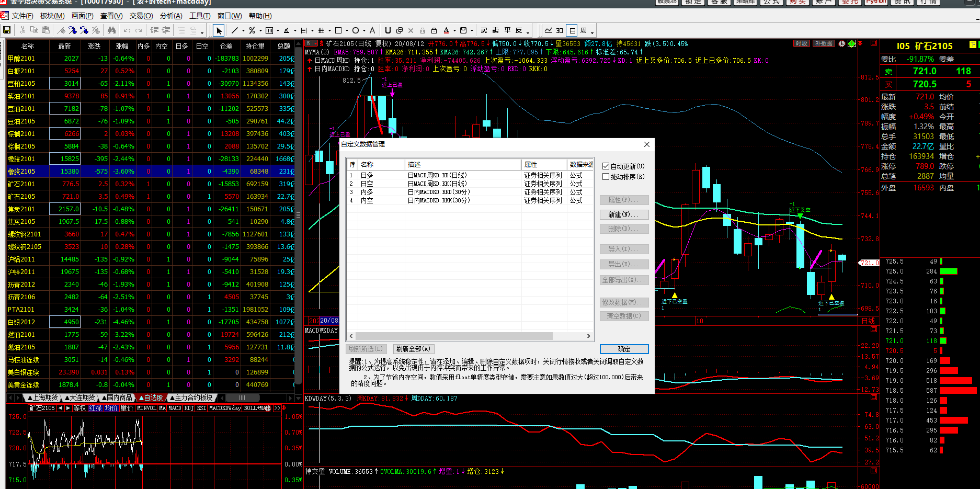This screenshot has width=980, height=489.
Task: Open the line tool dropdown arrow
Action: 243,31
